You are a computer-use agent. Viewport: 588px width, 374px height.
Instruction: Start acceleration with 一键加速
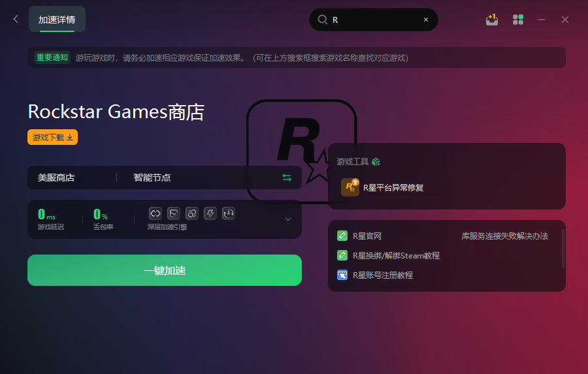point(165,270)
